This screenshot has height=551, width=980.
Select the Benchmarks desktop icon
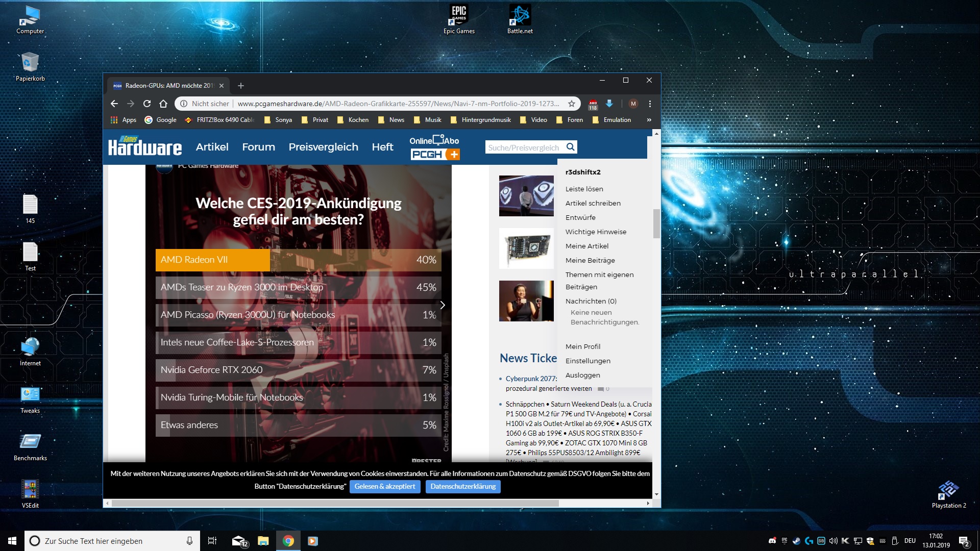30,446
